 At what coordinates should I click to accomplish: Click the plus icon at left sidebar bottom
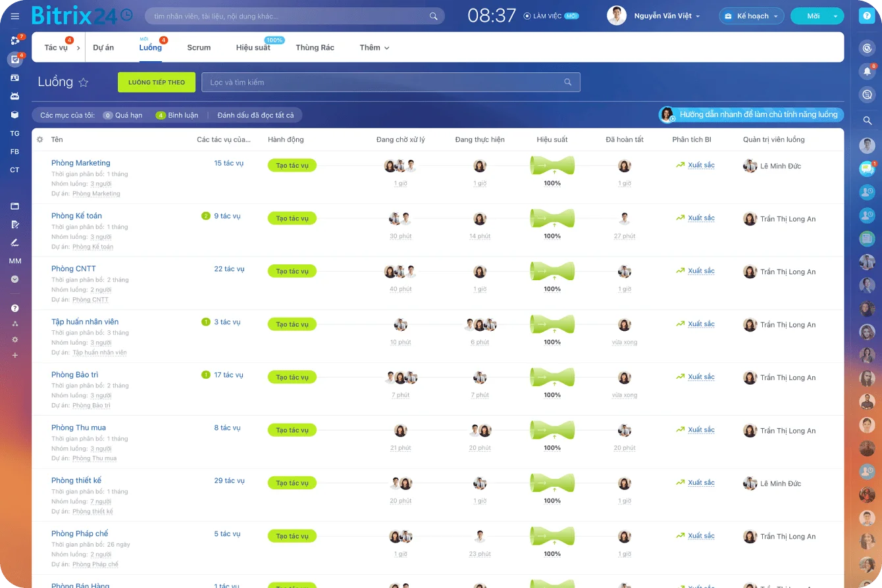14,355
